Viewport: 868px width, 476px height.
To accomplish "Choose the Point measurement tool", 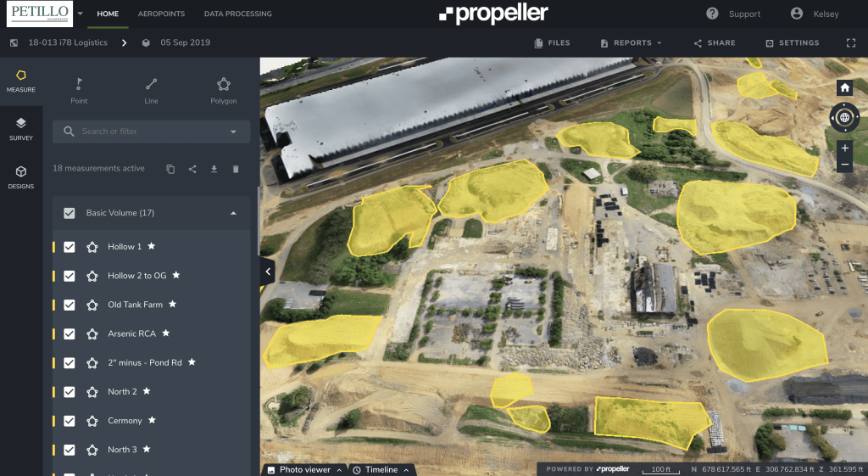I will (79, 89).
